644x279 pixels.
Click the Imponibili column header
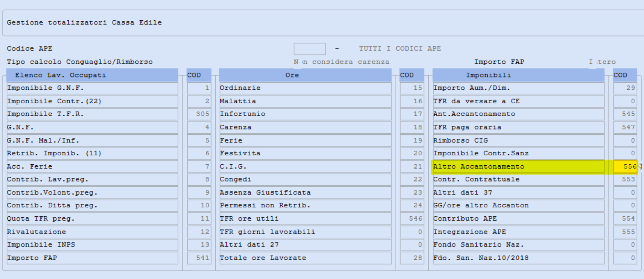[x=518, y=75]
